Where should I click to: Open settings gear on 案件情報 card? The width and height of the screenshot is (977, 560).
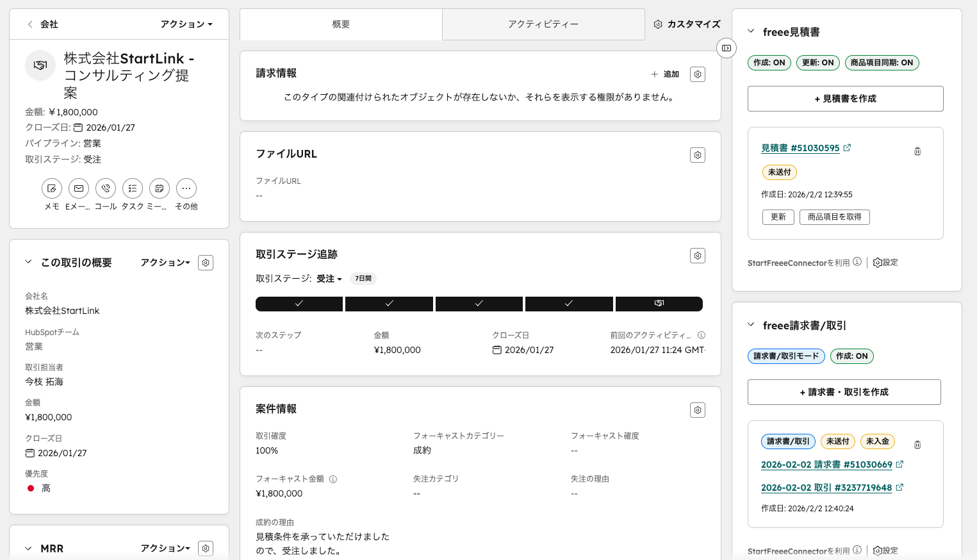tap(698, 410)
